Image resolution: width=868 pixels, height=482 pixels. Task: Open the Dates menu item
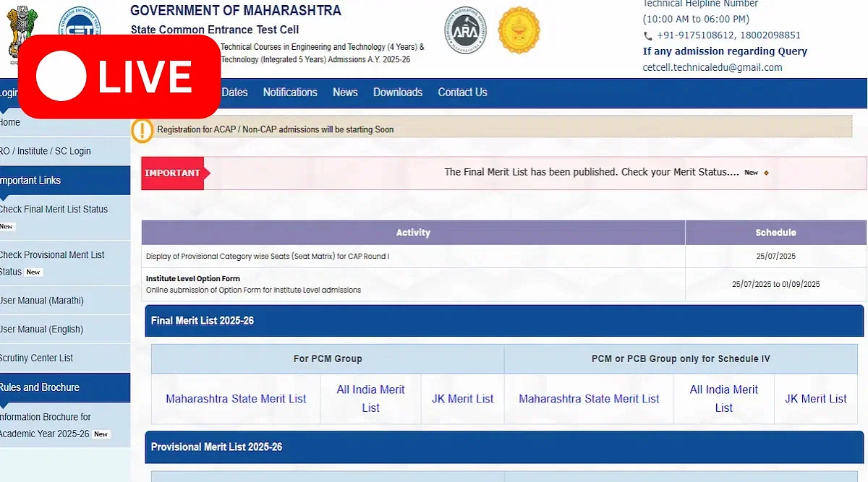coord(234,92)
